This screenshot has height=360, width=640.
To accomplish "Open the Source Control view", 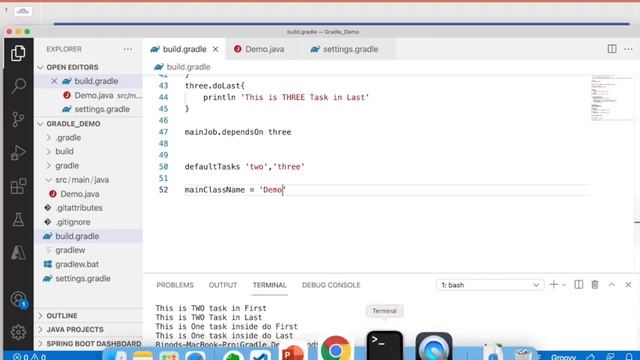I will pyautogui.click(x=18, y=119).
